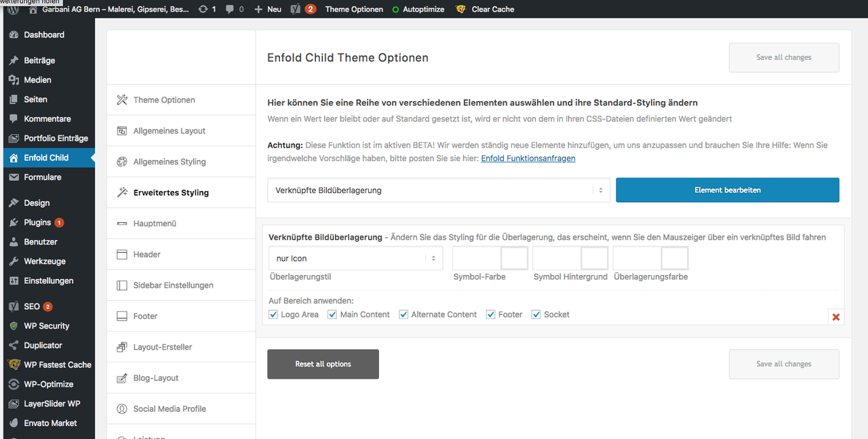Click the WordPress logo icon in admin bar
Viewport: 868px width, 439px height.
(14, 9)
